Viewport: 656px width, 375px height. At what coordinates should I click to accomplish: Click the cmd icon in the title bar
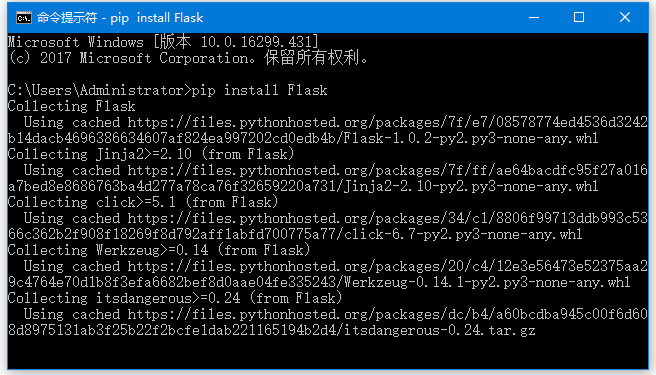23,18
